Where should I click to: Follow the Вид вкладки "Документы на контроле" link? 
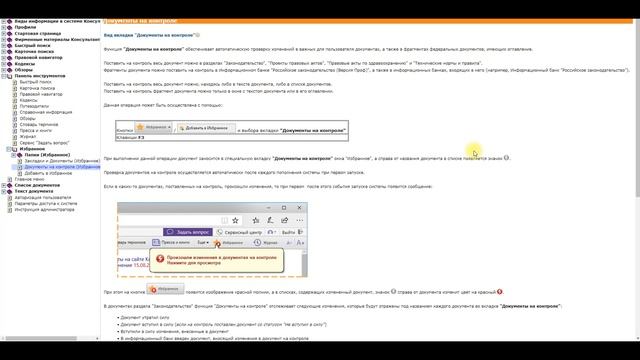pyautogui.click(x=149, y=35)
